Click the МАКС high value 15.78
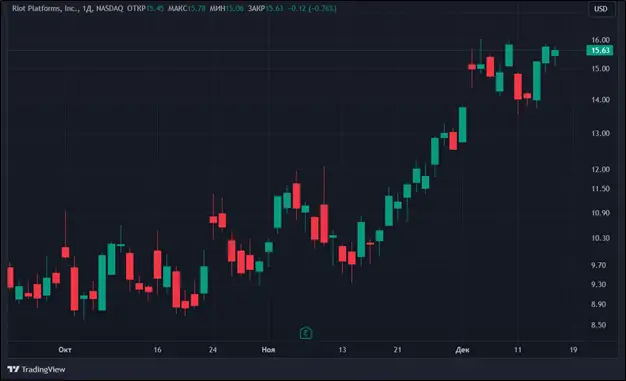 (196, 8)
